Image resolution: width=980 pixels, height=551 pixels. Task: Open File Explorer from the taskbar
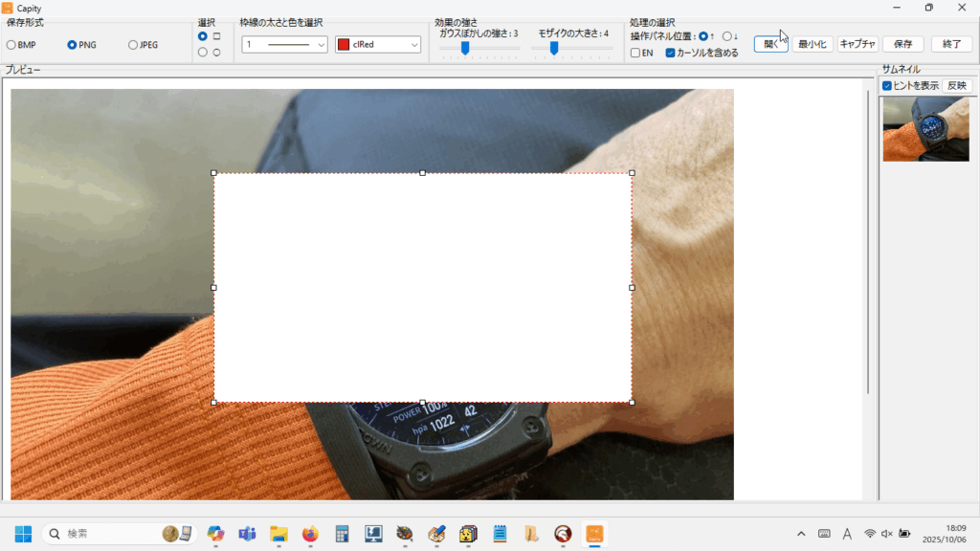278,533
